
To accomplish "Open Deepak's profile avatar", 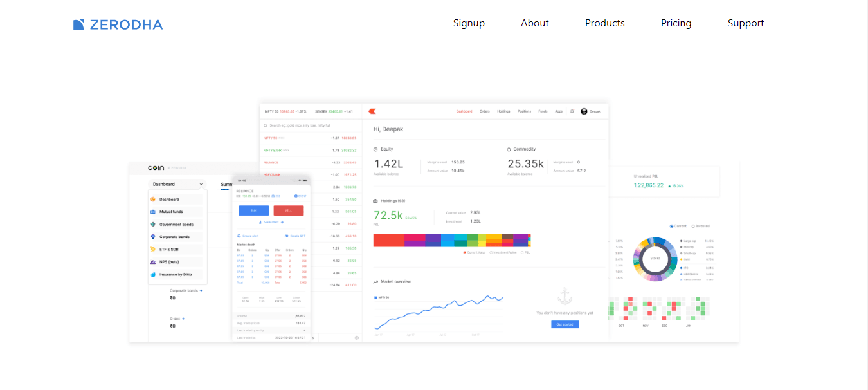I will point(584,111).
